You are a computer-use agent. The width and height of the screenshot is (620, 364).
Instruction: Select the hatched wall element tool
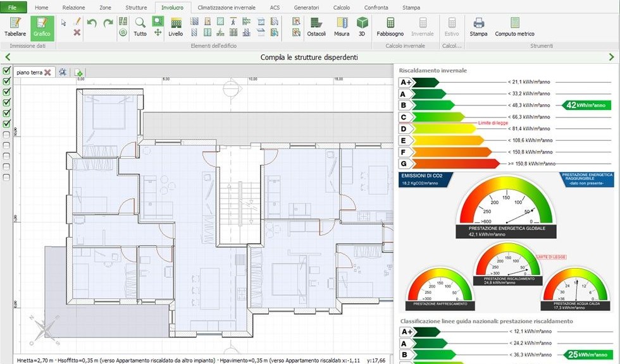click(194, 21)
